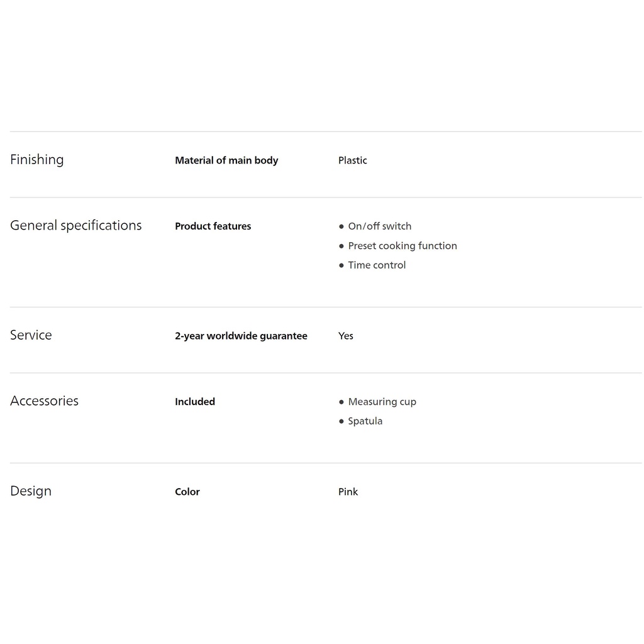This screenshot has height=644, width=644.
Task: Click the 'Plastic' material value
Action: point(352,160)
